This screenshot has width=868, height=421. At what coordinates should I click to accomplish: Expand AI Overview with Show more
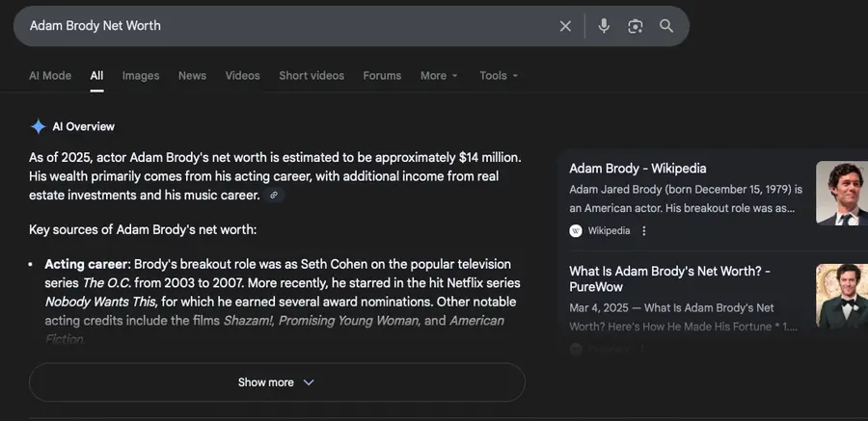click(x=277, y=382)
